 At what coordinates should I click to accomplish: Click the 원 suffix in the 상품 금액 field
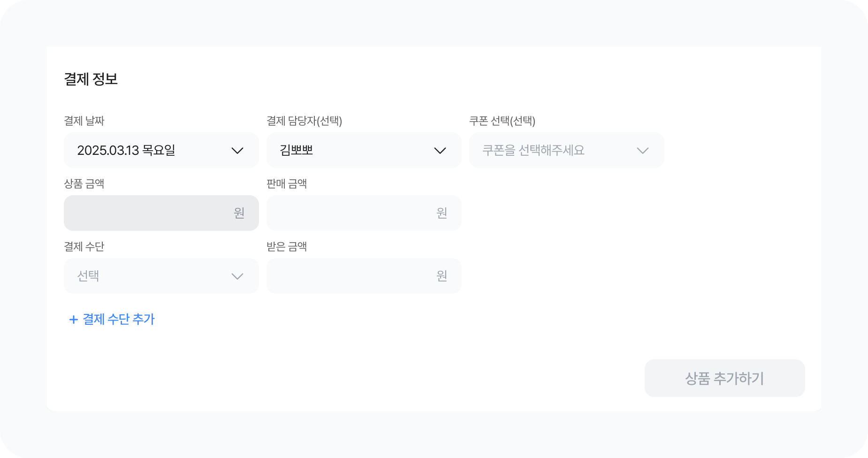(239, 213)
